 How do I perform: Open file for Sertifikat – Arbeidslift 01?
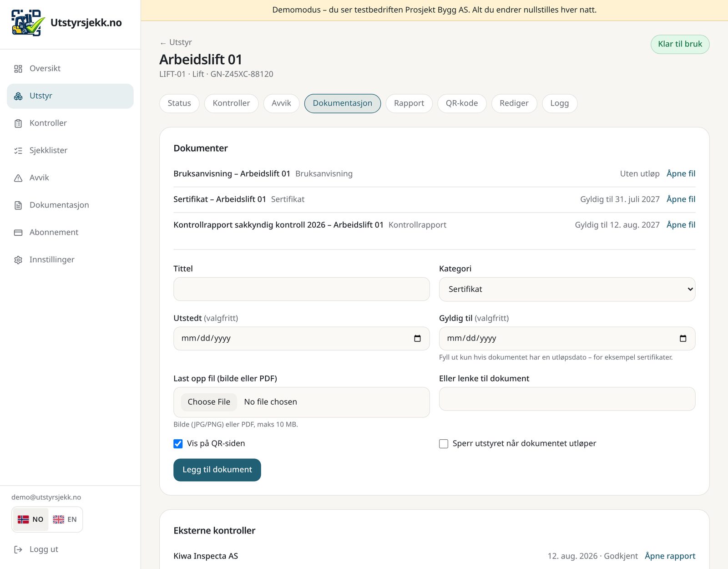(681, 199)
